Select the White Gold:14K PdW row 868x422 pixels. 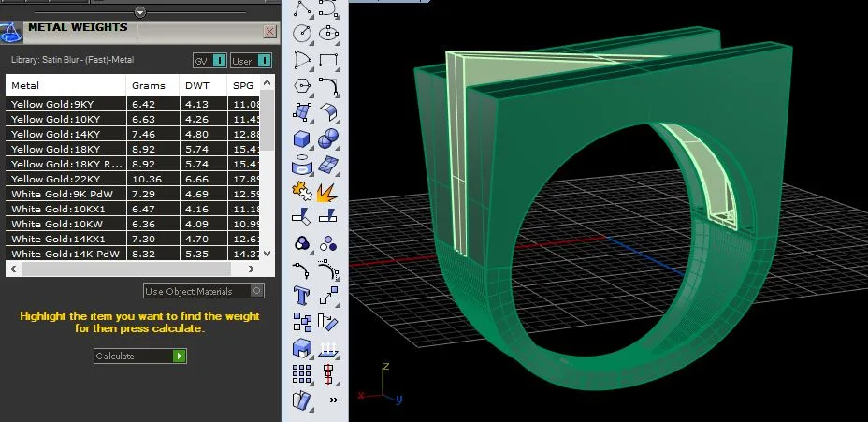point(133,254)
